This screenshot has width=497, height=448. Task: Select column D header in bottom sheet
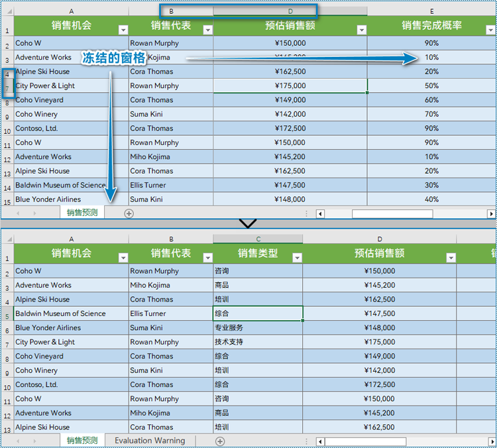pos(380,239)
